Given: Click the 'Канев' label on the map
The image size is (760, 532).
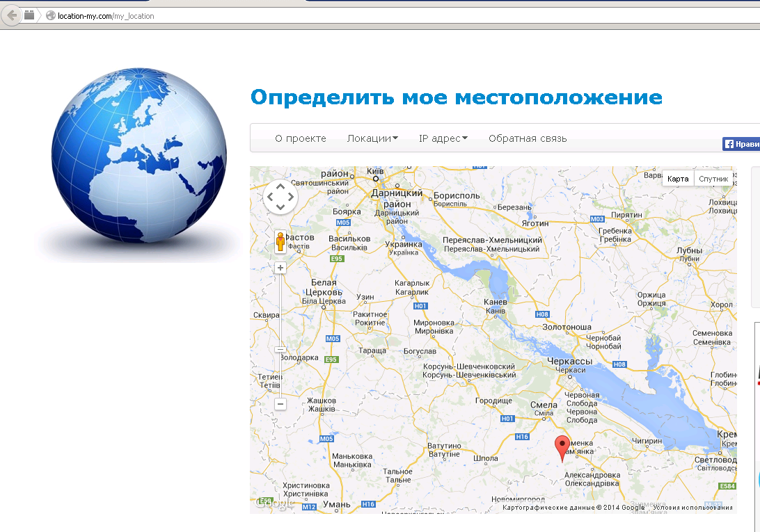Looking at the screenshot, I should tap(496, 302).
